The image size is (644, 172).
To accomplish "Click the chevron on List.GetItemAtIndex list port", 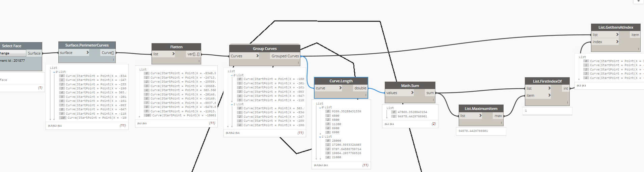I will click(617, 35).
